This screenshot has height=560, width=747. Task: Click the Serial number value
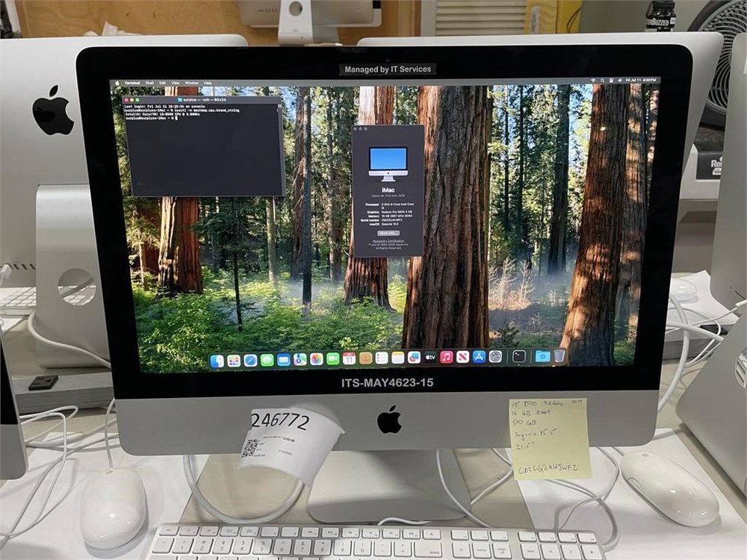pos(391,220)
